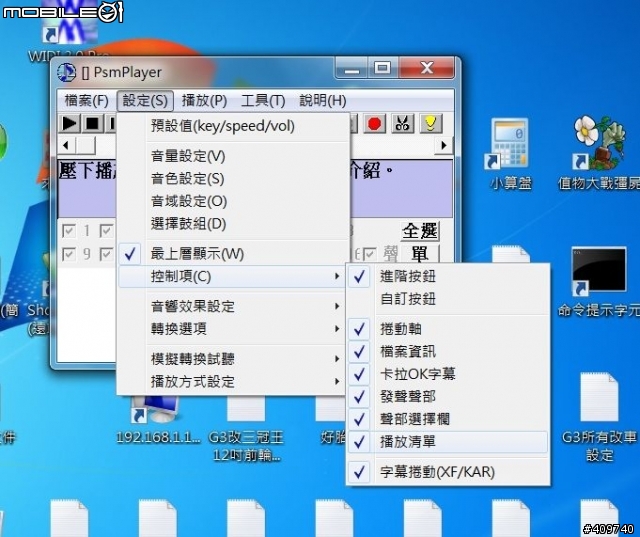Toggle 字幕捲動(XF/KAR) option
Screen dimensions: 640x537
click(x=448, y=472)
